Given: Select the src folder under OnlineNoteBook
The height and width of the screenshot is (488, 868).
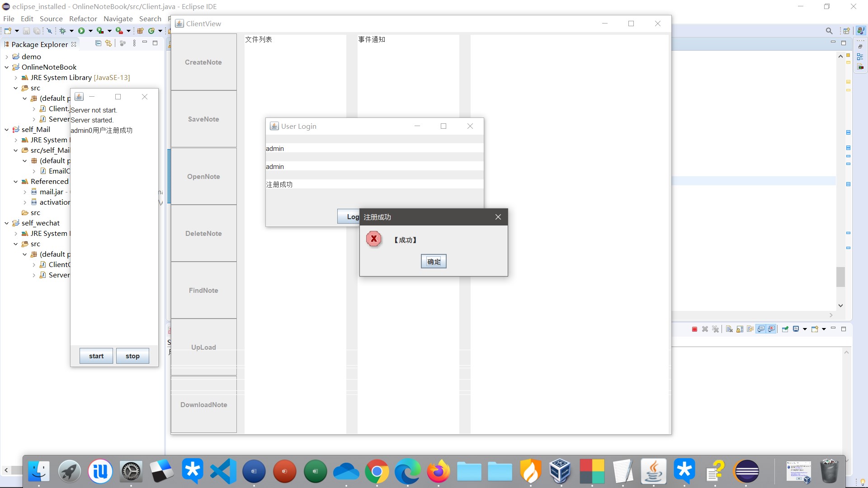Looking at the screenshot, I should (x=34, y=88).
